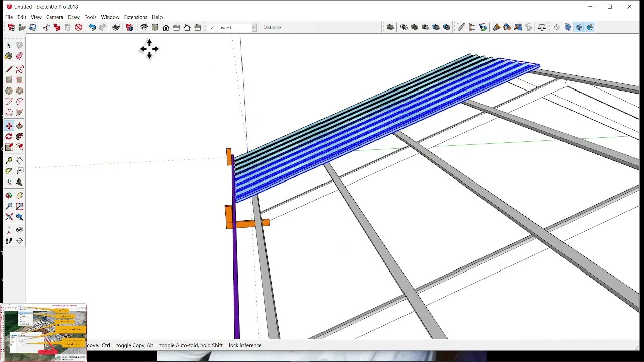
Task: Activate the Pan hand tool
Action: pos(19,196)
